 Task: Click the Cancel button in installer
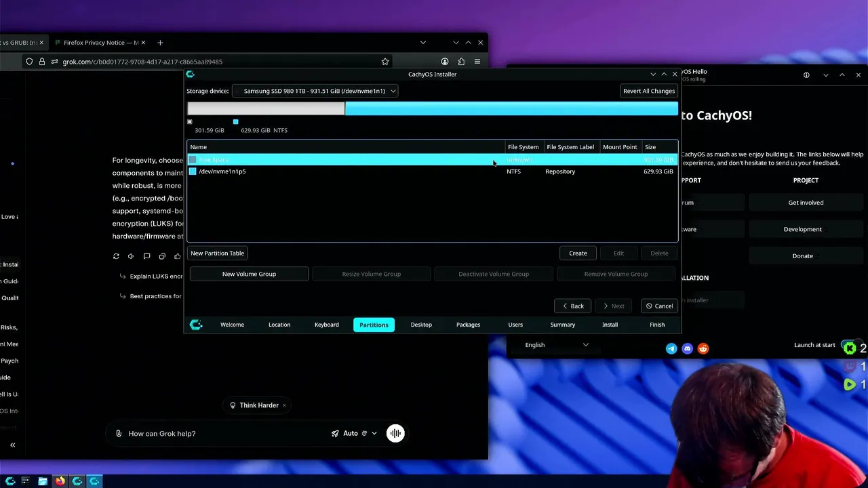[659, 306]
